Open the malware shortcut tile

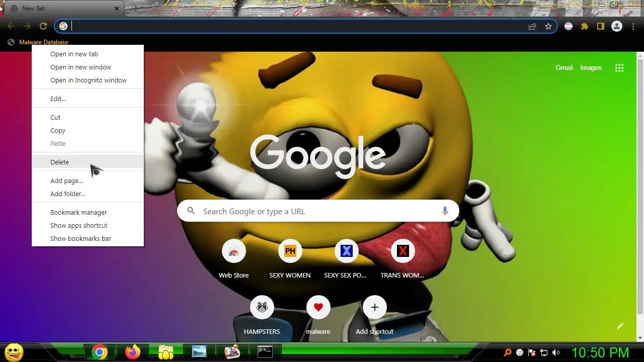click(x=318, y=315)
